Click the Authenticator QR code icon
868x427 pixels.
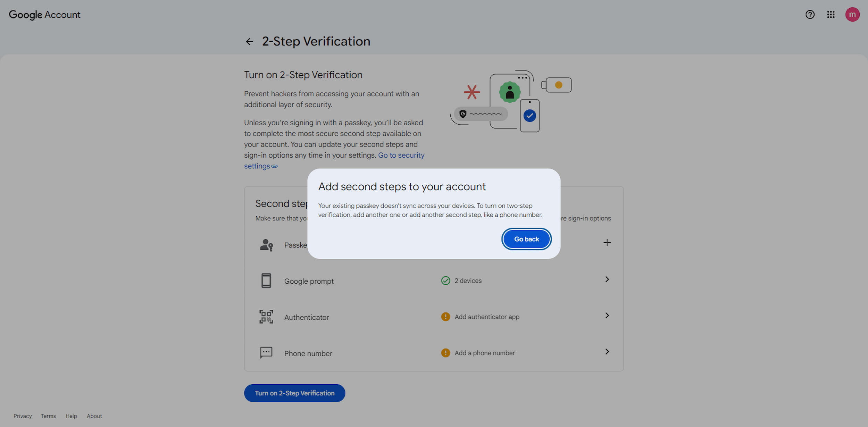[266, 317]
